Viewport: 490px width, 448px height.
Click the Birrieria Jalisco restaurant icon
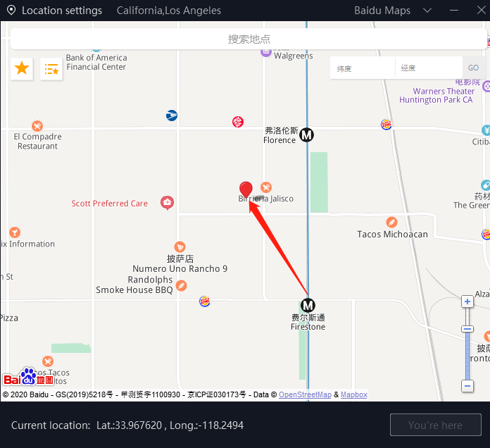coord(266,187)
